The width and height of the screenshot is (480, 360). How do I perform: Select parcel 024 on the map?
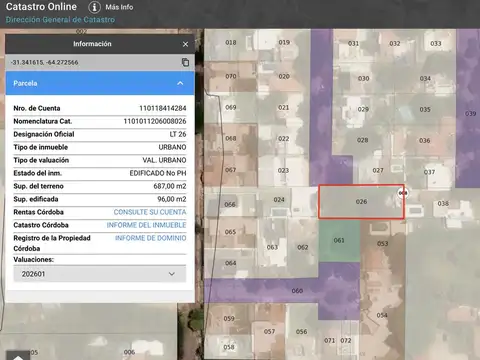[279, 200]
